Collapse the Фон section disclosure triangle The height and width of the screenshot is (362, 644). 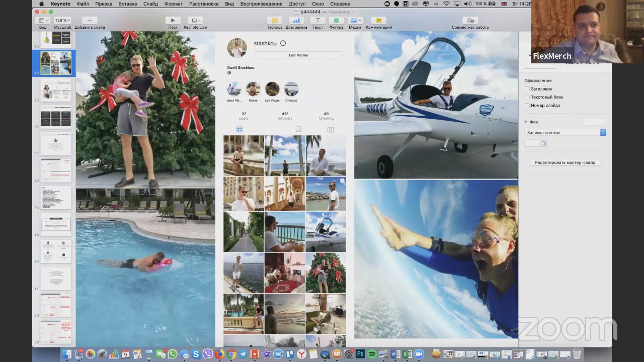[x=526, y=122]
